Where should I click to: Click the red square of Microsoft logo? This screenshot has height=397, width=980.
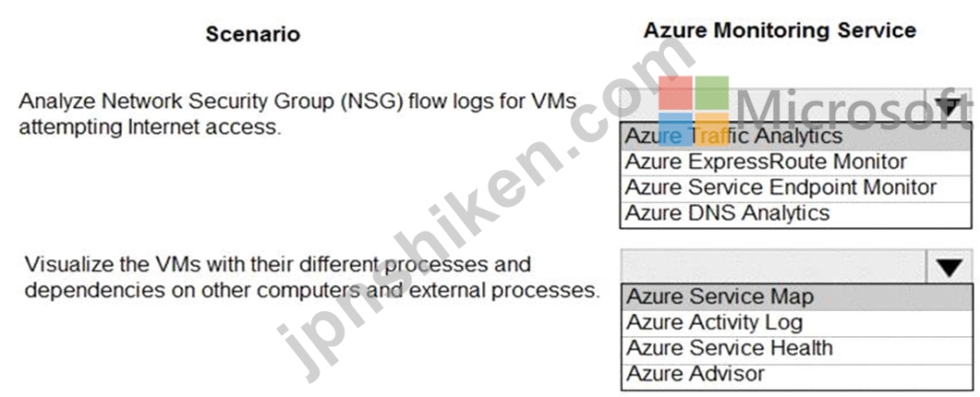pos(675,93)
